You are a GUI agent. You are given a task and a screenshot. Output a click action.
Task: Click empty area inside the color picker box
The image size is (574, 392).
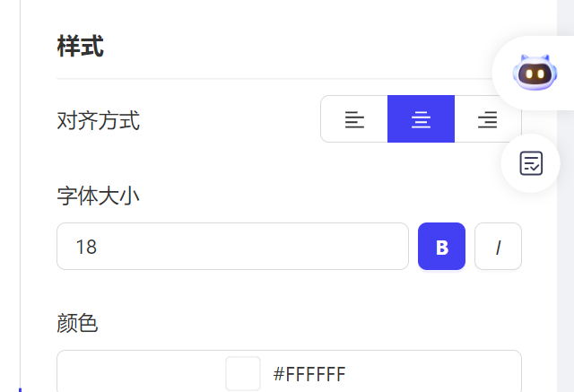click(139, 373)
